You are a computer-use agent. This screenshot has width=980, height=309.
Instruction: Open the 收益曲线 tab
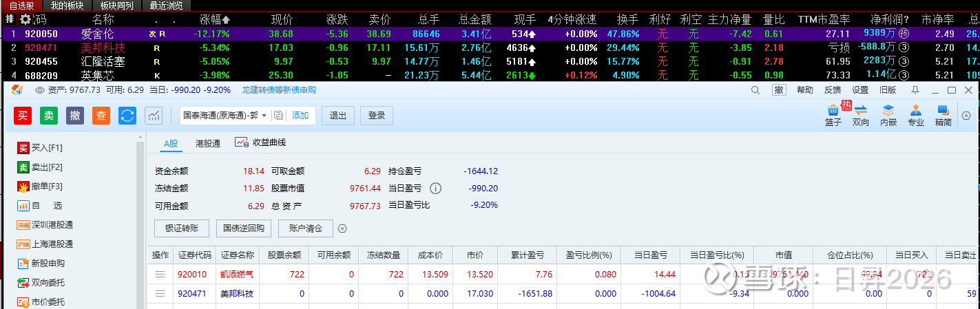click(x=260, y=142)
